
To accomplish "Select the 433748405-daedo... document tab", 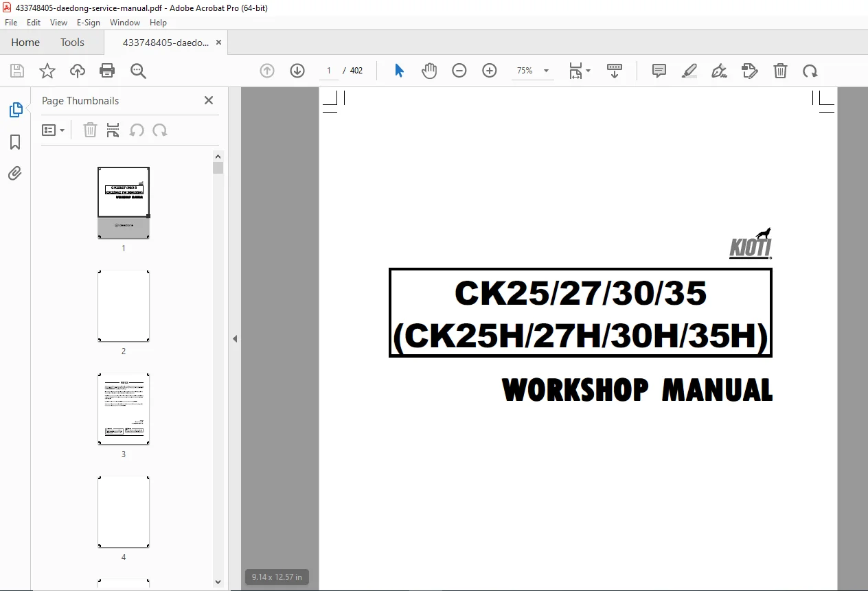I will point(165,43).
